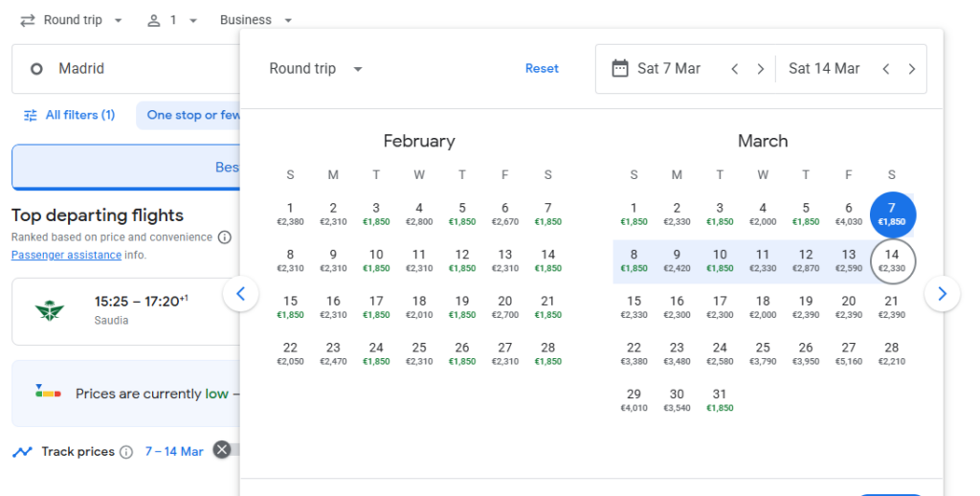Image resolution: width=980 pixels, height=496 pixels.
Task: Click the previous month arrow on calendar
Action: [240, 294]
